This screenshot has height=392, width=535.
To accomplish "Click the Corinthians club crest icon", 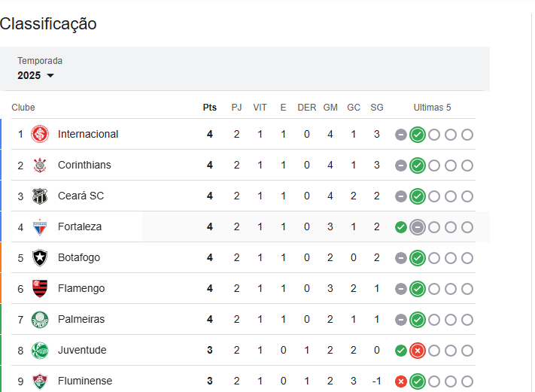I will coord(40,165).
